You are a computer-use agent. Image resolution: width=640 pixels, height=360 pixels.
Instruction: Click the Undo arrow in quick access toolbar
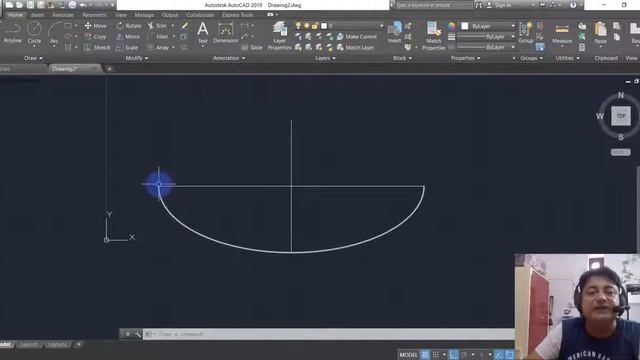tap(83, 5)
